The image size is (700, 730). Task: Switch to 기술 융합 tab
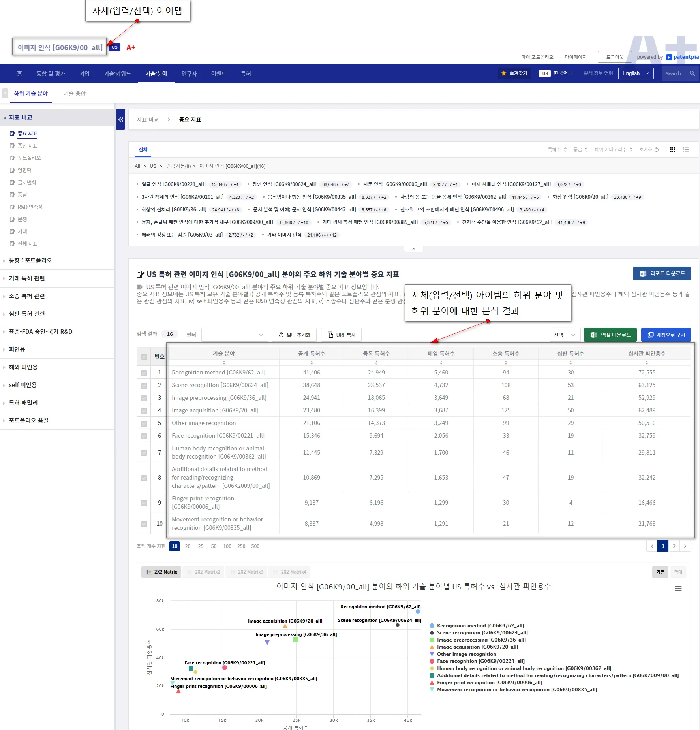(75, 94)
